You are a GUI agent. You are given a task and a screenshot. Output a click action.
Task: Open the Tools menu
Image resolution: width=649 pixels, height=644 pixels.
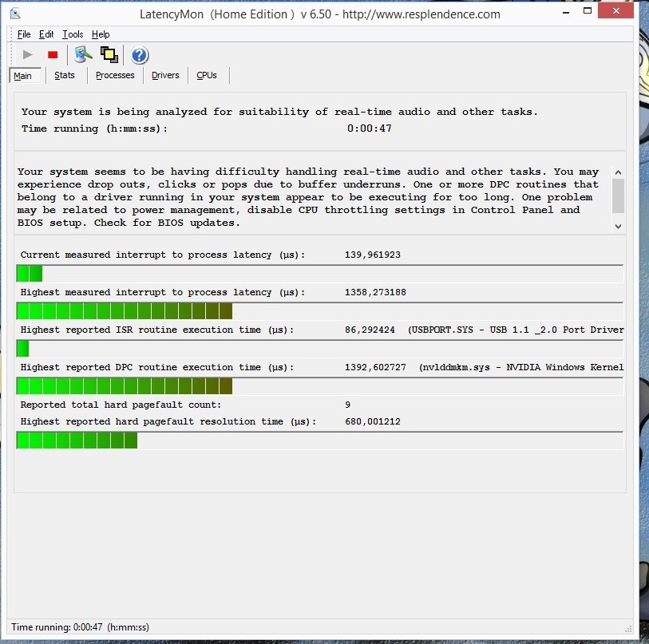[73, 34]
